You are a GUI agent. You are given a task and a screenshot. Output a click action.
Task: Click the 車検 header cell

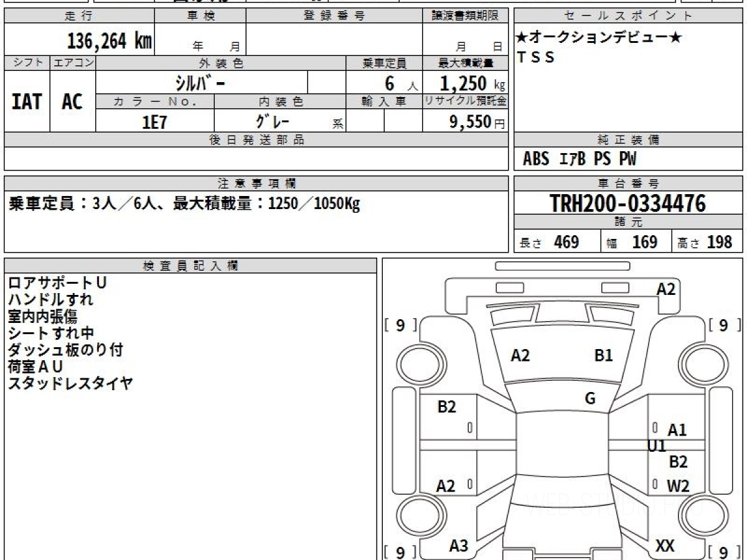pos(200,16)
